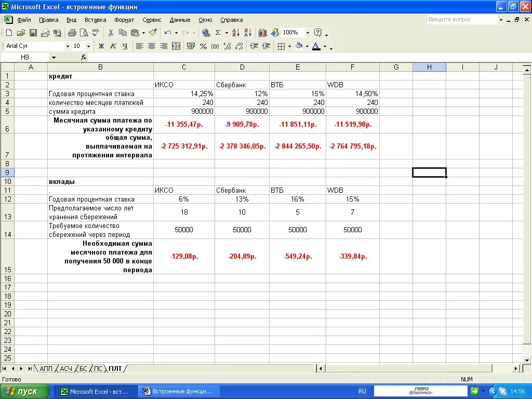Toggle italic formatting К button

pos(113,46)
